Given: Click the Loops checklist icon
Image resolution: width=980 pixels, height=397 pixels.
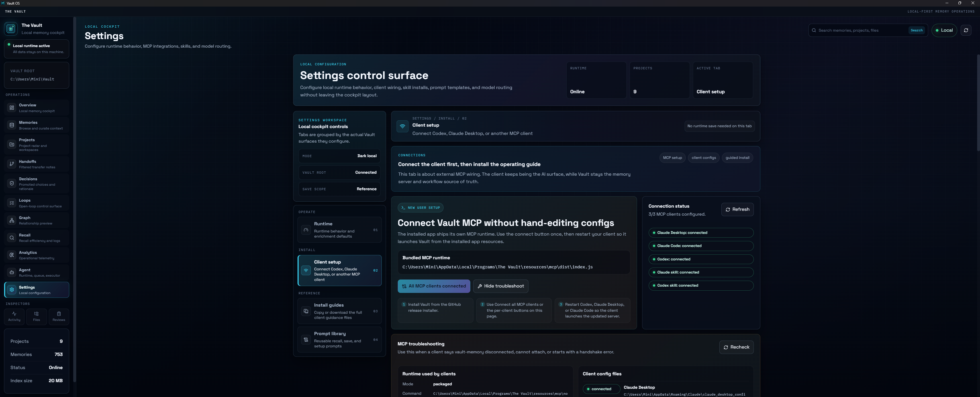Looking at the screenshot, I should coord(12,203).
